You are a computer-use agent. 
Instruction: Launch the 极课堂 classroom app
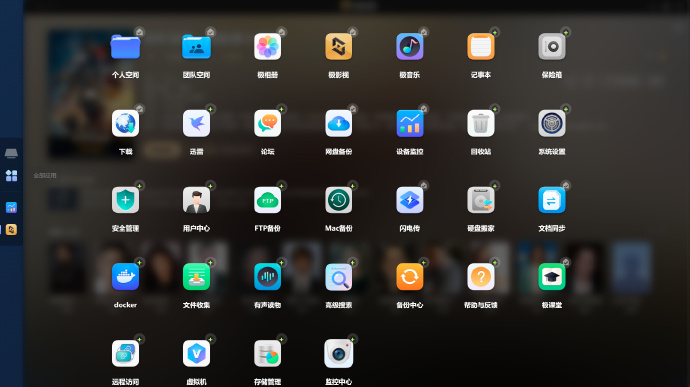[552, 277]
